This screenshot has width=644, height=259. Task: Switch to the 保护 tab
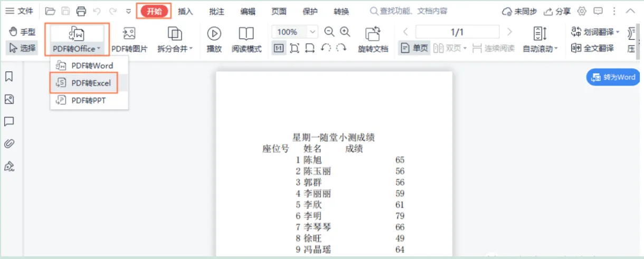coord(310,12)
